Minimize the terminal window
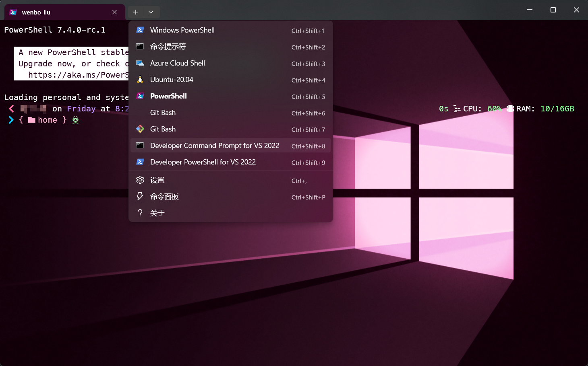Viewport: 588px width, 366px height. 530,10
